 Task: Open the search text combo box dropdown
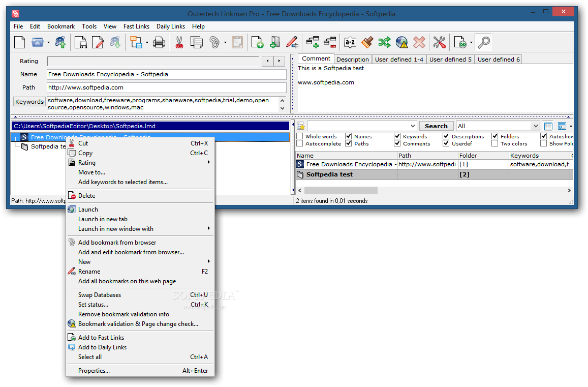point(413,126)
